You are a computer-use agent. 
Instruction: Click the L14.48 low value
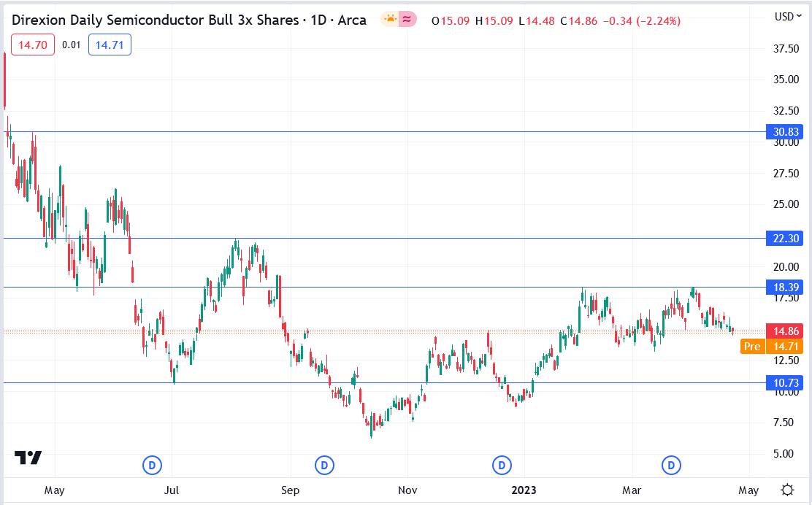pyautogui.click(x=537, y=21)
